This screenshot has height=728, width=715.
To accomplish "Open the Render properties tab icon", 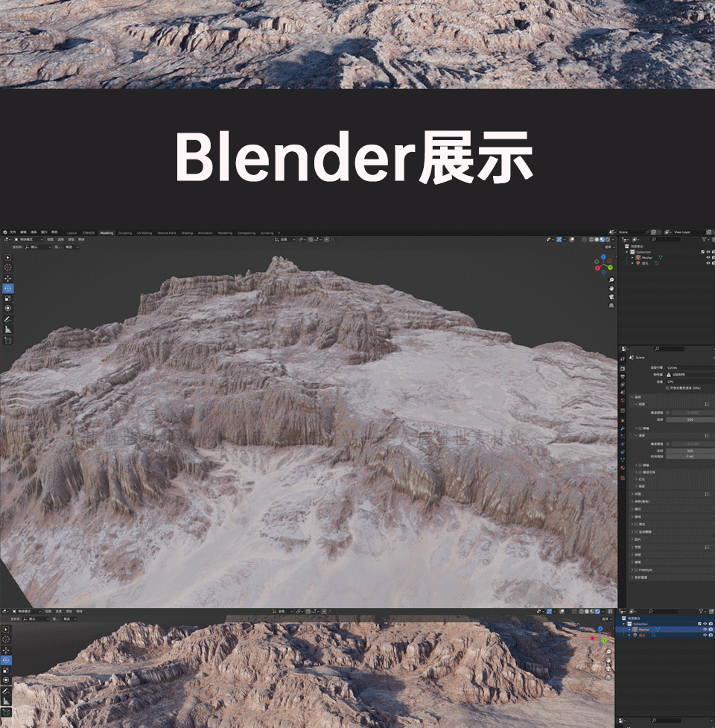I will coord(623,369).
